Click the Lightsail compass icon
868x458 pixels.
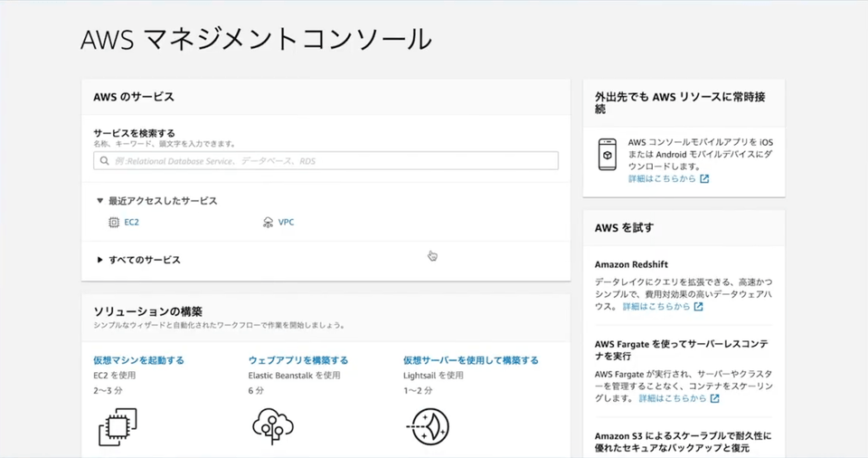(x=428, y=426)
